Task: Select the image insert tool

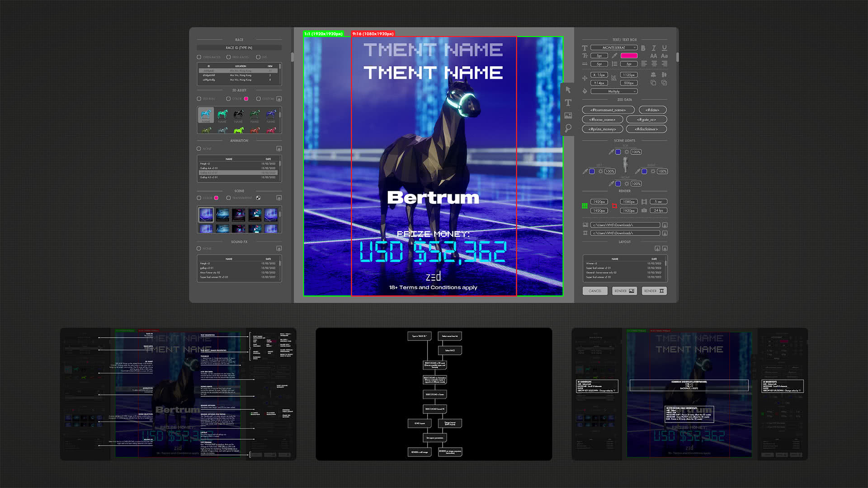Action: tap(568, 116)
